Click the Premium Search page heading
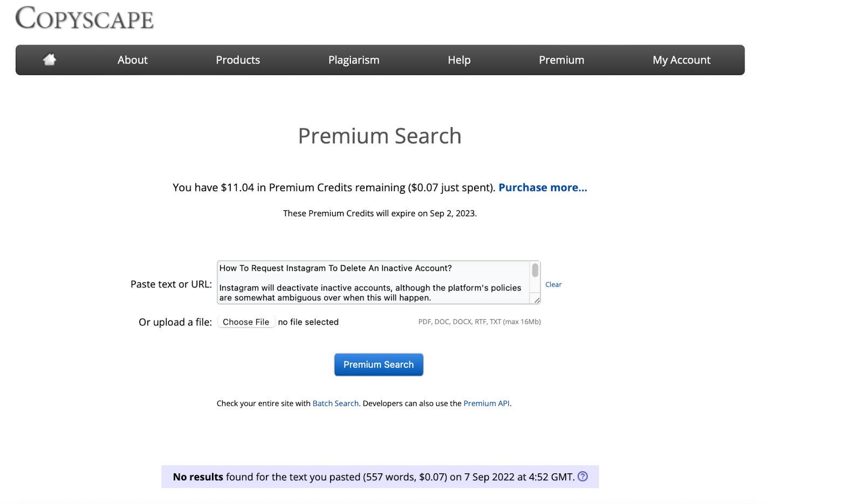The image size is (863, 504). coord(380,136)
